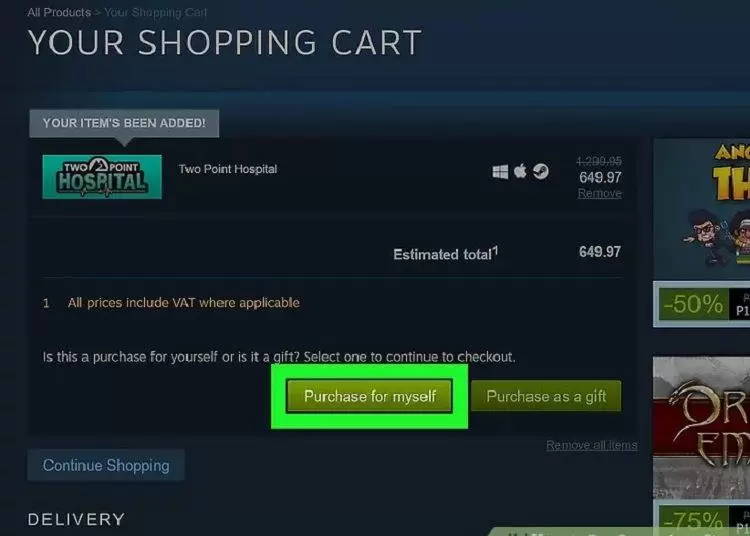Viewport: 750px width, 536px height.
Task: Choose Purchase as a gift
Action: point(546,396)
